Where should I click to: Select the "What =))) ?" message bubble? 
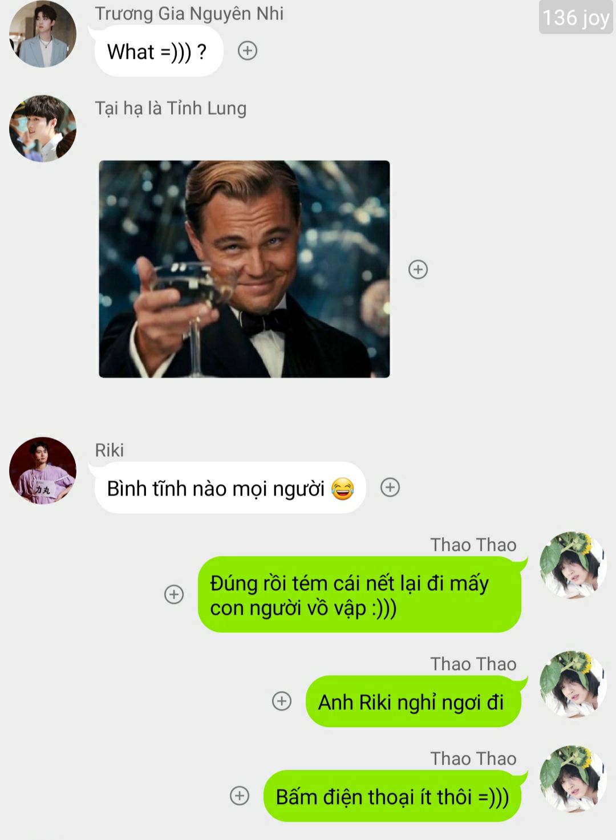[159, 51]
